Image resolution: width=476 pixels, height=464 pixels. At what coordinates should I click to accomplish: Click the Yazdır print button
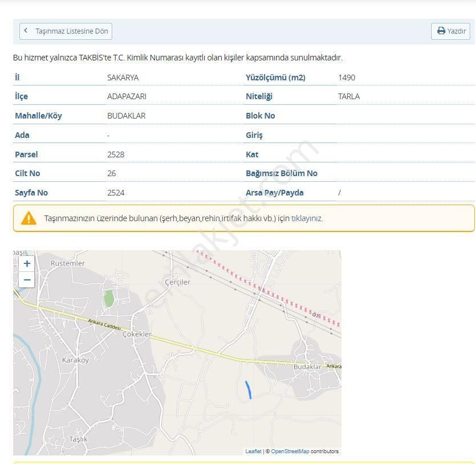(x=450, y=31)
